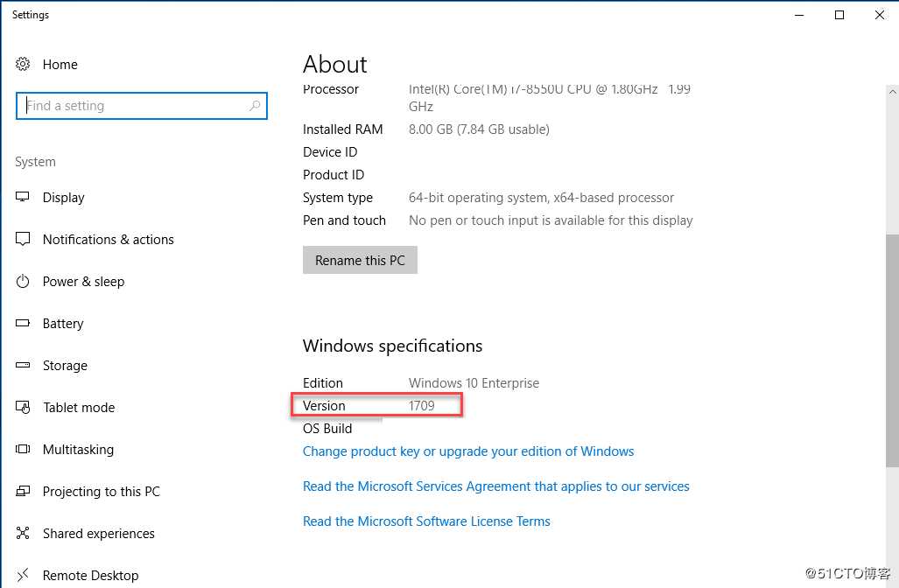
Task: Click the 64-bit operating system text
Action: coord(541,198)
